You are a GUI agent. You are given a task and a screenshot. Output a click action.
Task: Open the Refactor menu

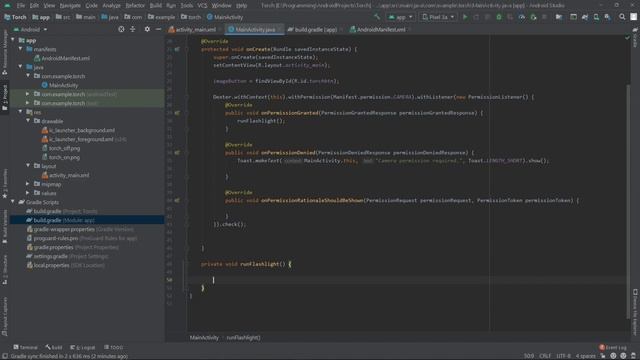pos(135,6)
